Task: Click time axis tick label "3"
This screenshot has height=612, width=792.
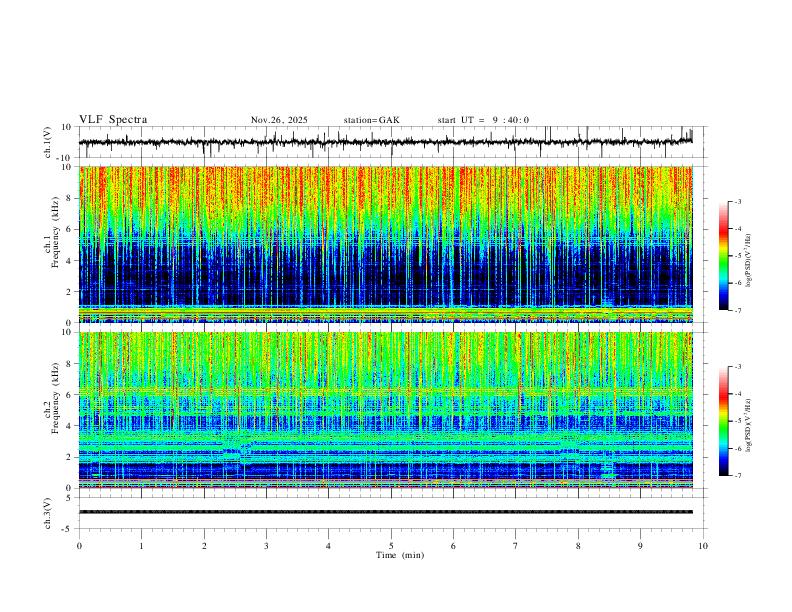Action: coord(266,546)
